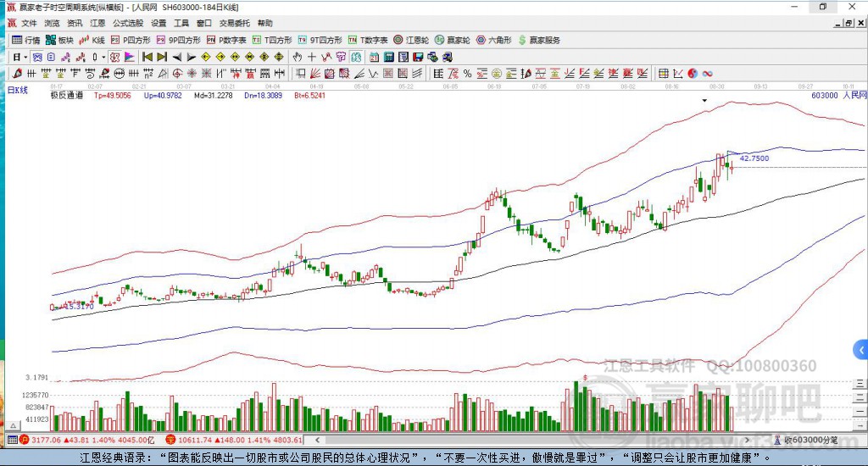Open the calendar icon in toolbar
Screen dimensions: 868x466
[374, 57]
